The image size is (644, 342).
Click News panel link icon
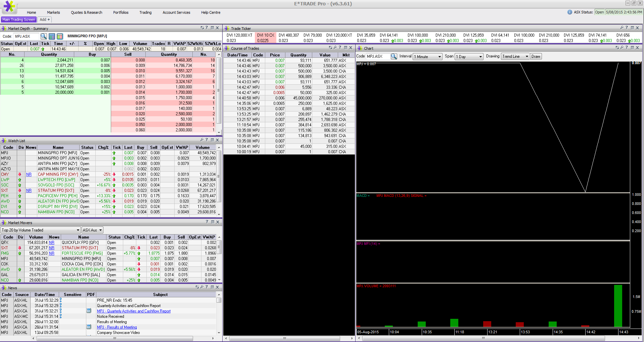tap(197, 287)
